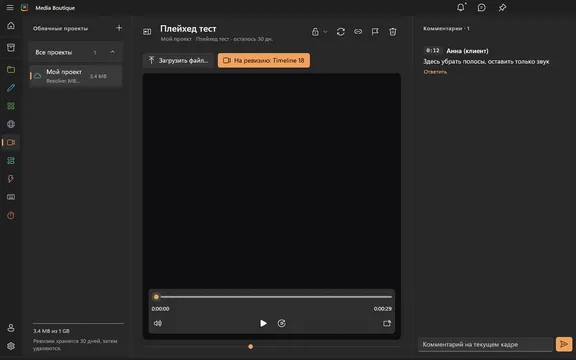The image size is (576, 360).
Task: Open notifications bell
Action: coord(461,7)
